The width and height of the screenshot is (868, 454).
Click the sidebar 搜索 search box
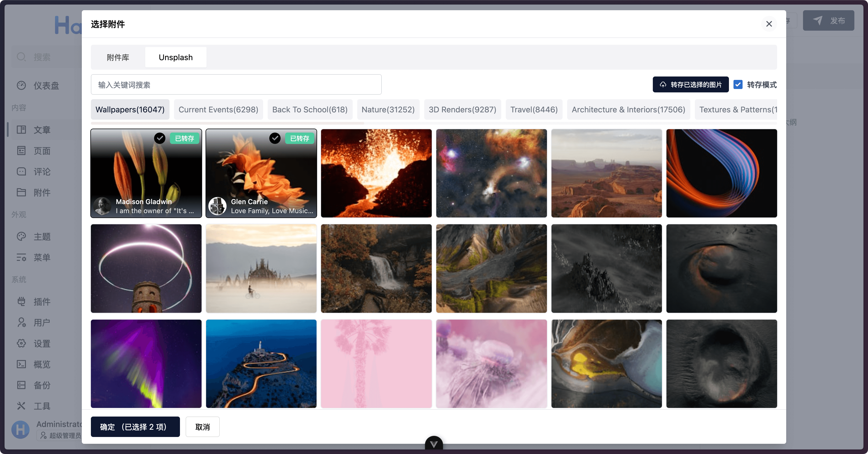click(47, 57)
